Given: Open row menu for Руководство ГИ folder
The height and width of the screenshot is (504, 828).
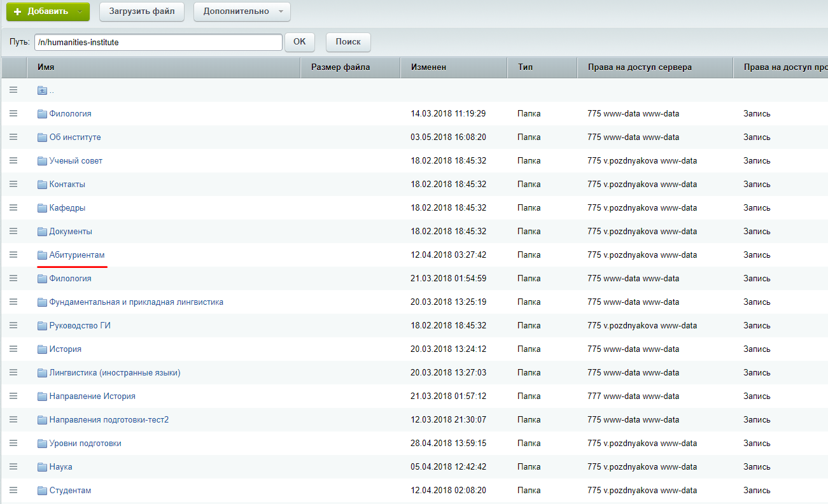Looking at the screenshot, I should tap(13, 325).
